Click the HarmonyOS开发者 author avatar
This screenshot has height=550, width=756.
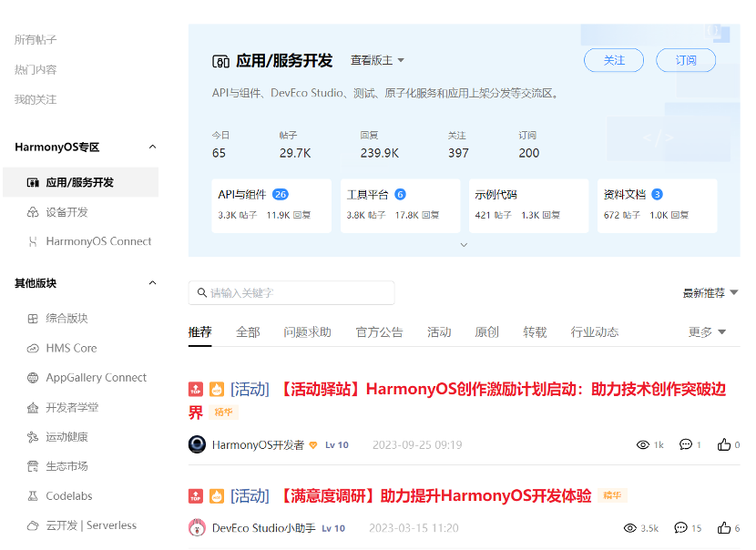coord(197,444)
